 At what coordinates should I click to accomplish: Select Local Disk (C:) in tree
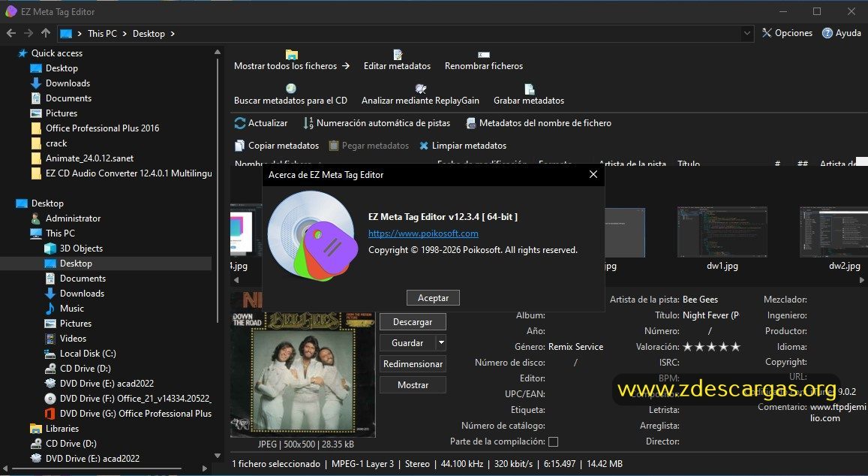[88, 354]
